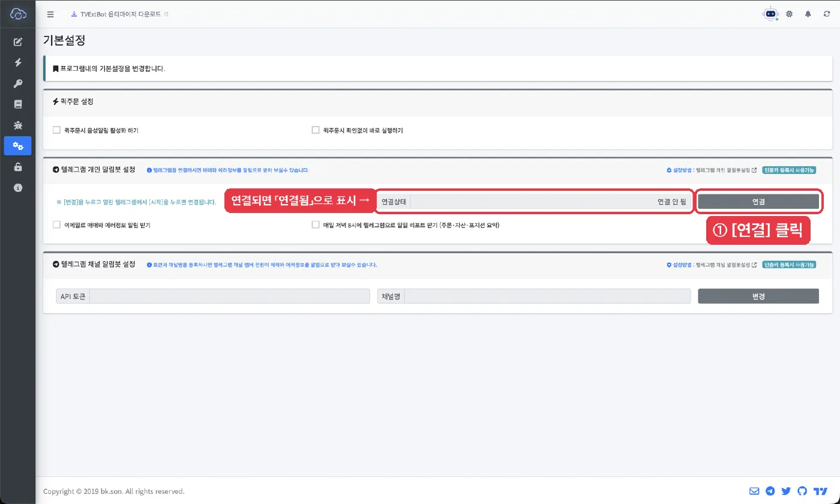Click the 연결상태 status field

[551, 202]
